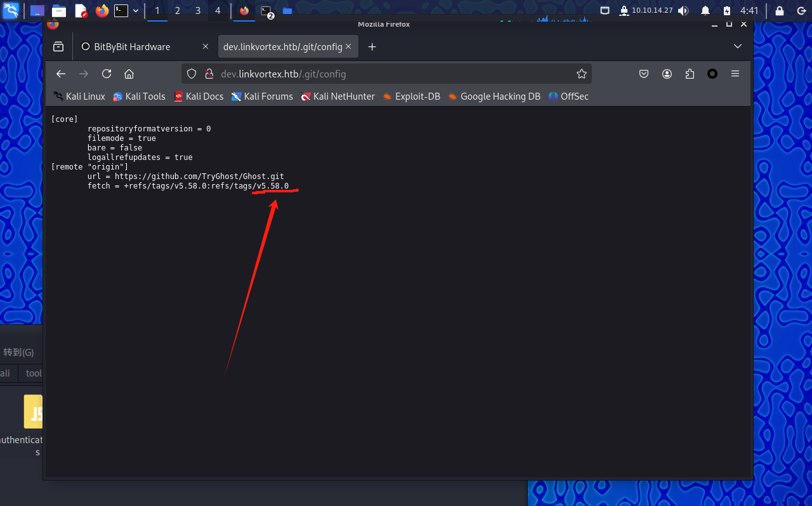Select the file manager taskbar window button

coord(287,11)
